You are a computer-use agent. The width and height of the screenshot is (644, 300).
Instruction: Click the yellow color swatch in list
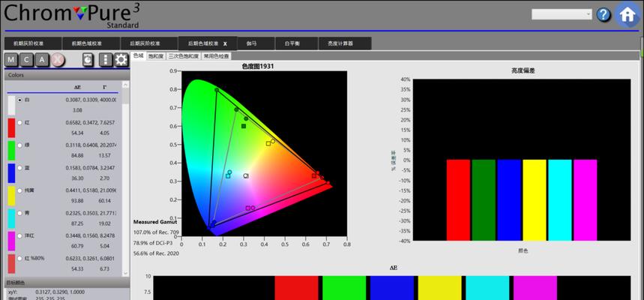click(x=11, y=196)
